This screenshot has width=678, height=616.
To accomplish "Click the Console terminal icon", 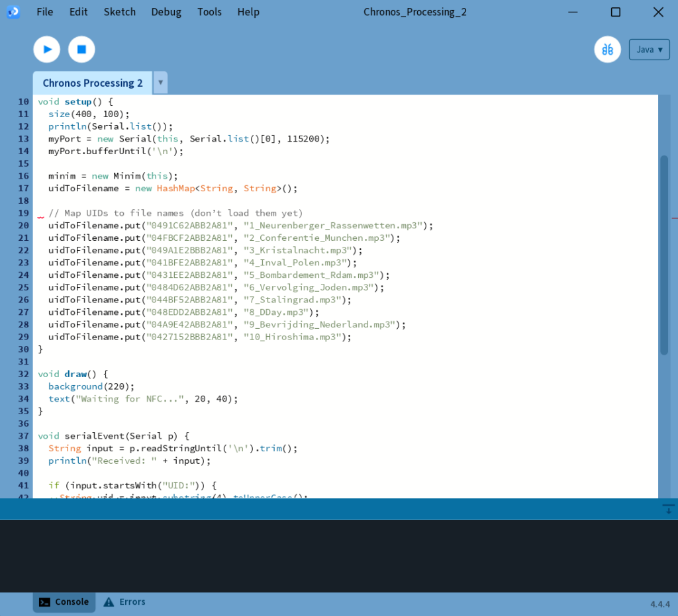I will click(44, 602).
